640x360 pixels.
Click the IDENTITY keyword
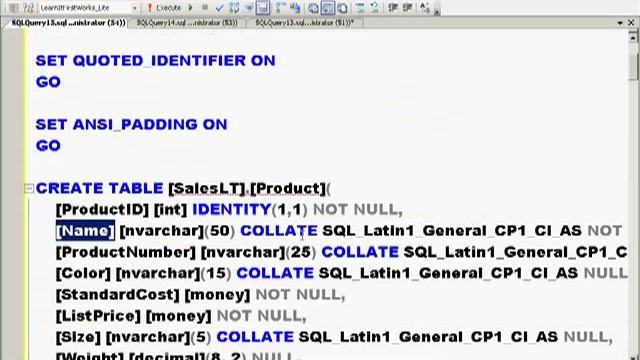pos(232,209)
